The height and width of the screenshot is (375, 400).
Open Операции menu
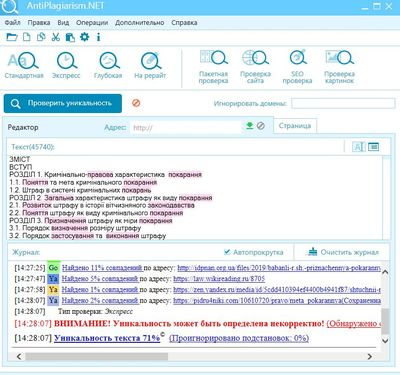pyautogui.click(x=92, y=23)
